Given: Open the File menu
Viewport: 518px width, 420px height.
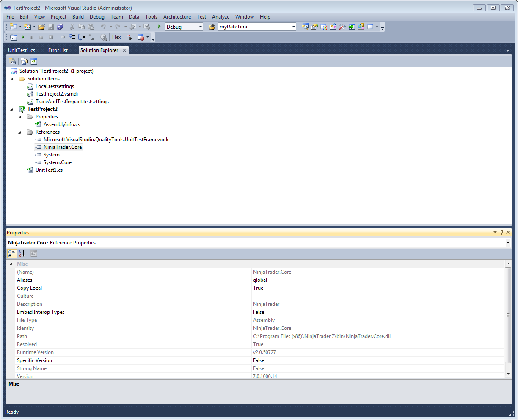Looking at the screenshot, I should click(10, 17).
